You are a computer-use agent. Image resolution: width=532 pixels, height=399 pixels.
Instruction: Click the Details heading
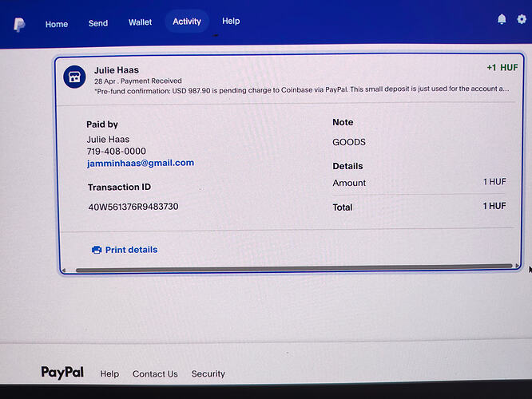[x=347, y=166]
